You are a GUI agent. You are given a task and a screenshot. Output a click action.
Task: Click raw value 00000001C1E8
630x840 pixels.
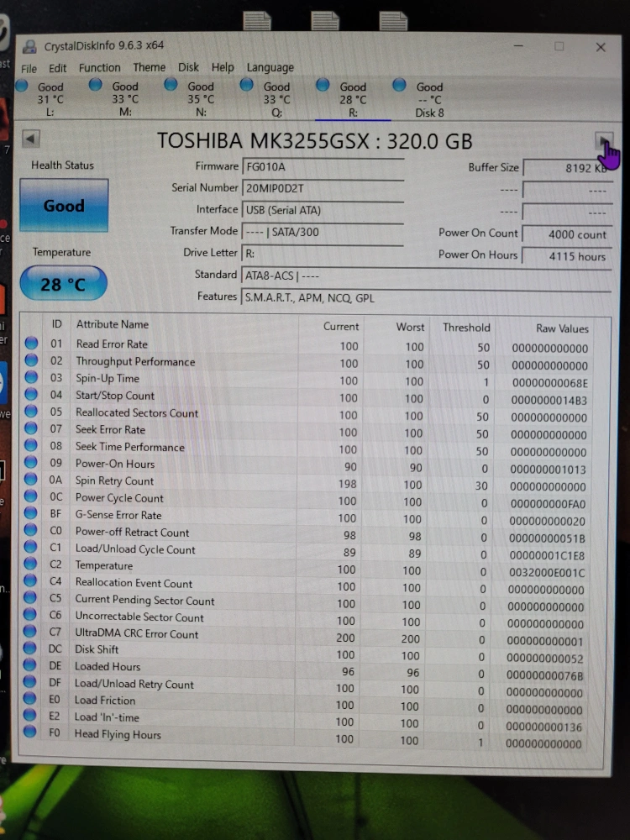pos(547,556)
